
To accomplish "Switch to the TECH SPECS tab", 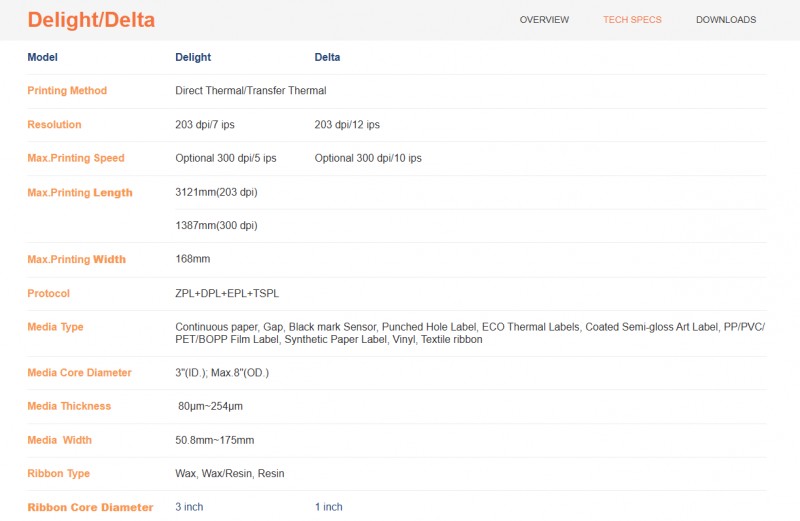I will 632,20.
